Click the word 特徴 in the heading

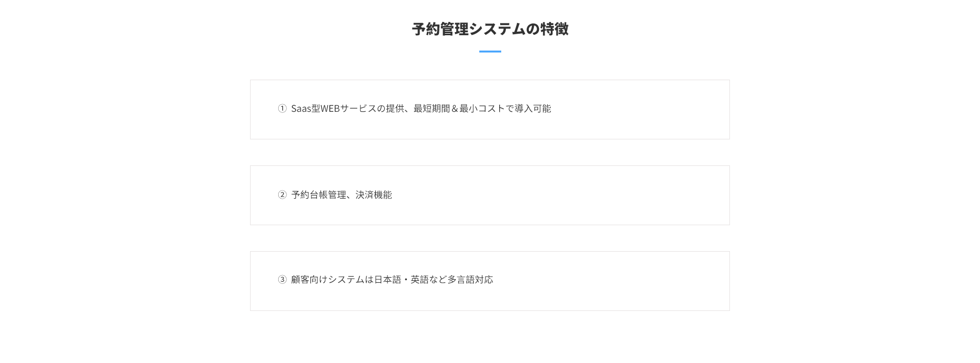[554, 29]
